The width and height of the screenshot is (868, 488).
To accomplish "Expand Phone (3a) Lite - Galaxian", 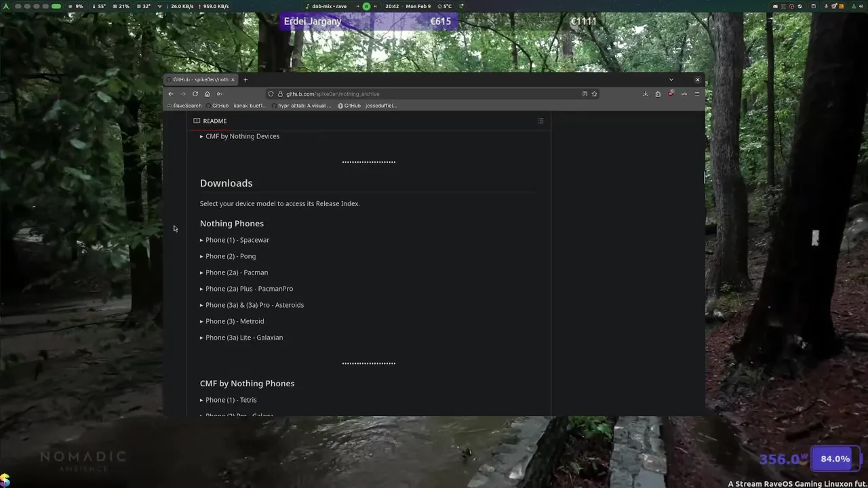I will coord(241,338).
